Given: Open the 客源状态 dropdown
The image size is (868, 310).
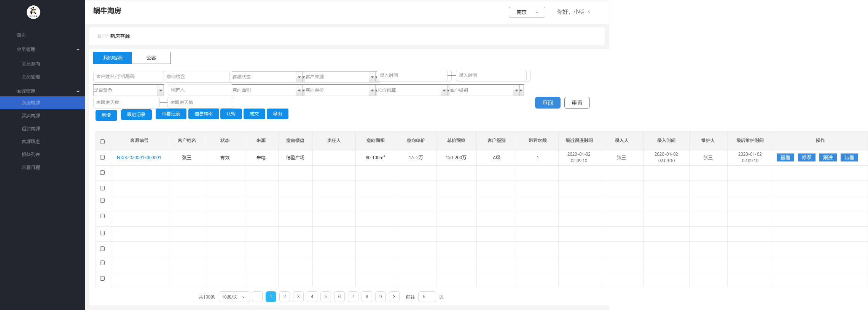Looking at the screenshot, I should [x=267, y=77].
